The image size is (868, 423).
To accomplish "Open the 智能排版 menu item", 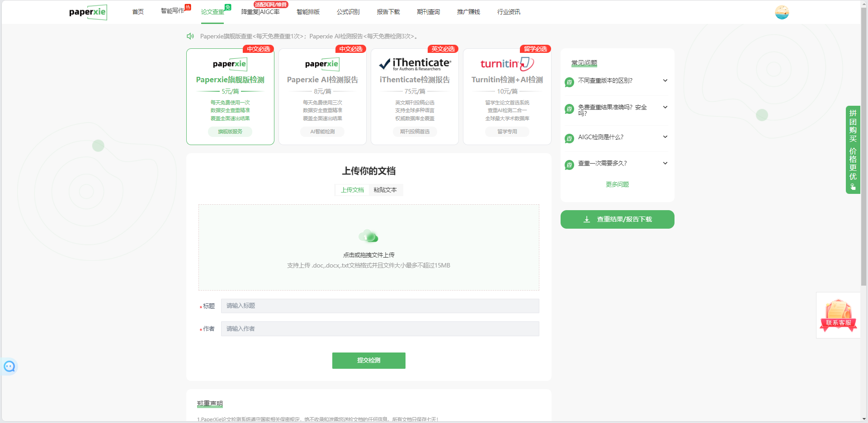I will click(308, 12).
